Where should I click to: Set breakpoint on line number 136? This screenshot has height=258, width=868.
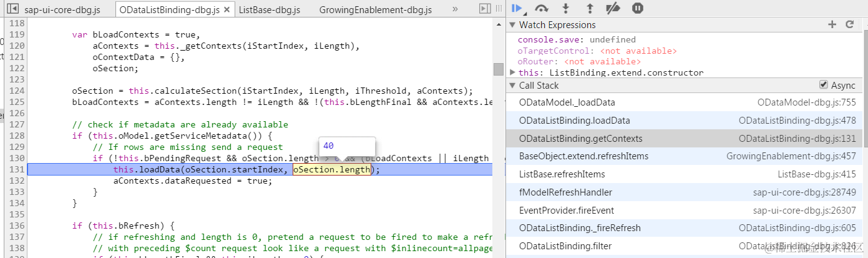(17, 226)
